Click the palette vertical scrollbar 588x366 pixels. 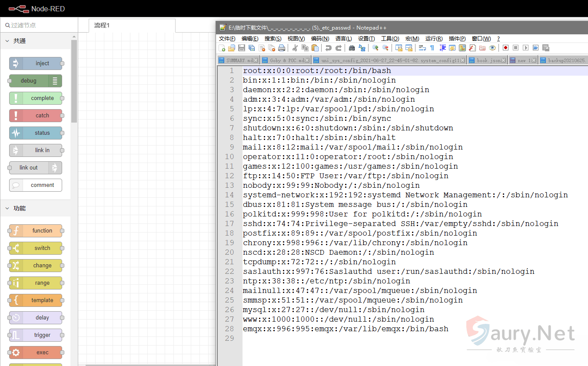click(74, 80)
